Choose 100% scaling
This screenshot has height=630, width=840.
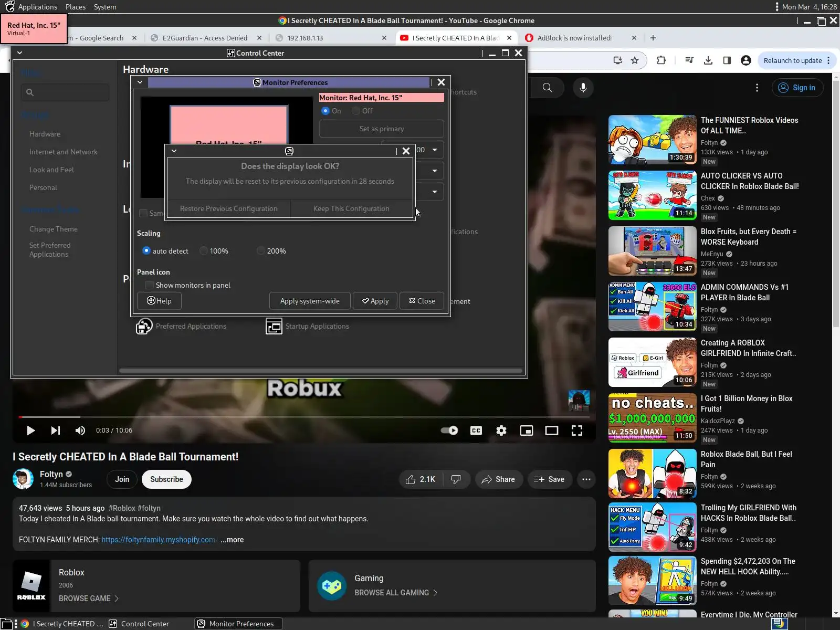click(204, 251)
